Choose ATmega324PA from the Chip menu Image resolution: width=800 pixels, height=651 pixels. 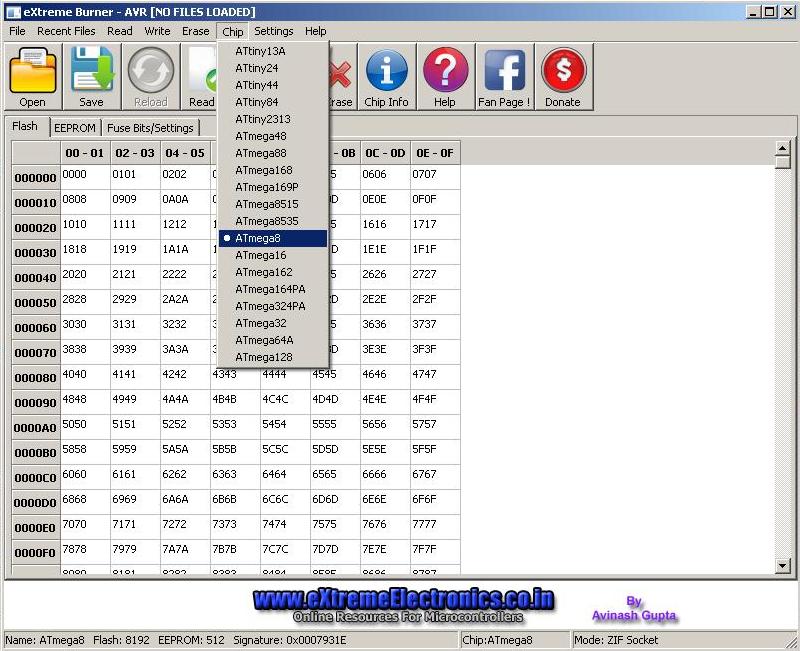[273, 306]
